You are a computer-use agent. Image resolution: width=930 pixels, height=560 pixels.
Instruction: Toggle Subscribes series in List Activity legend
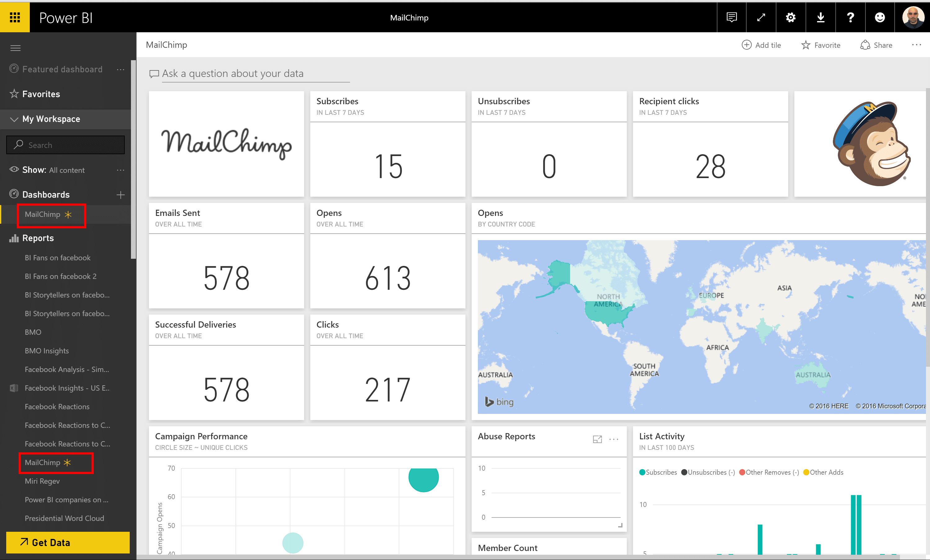click(x=658, y=473)
